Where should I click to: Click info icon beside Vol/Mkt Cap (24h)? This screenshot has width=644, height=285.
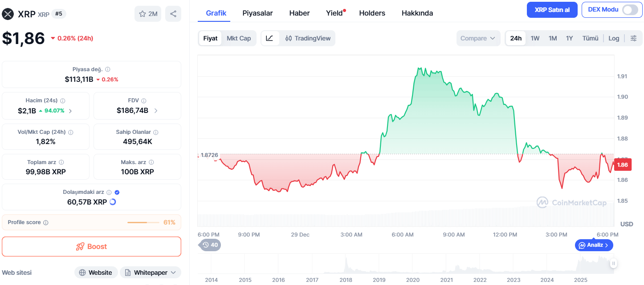pos(71,132)
